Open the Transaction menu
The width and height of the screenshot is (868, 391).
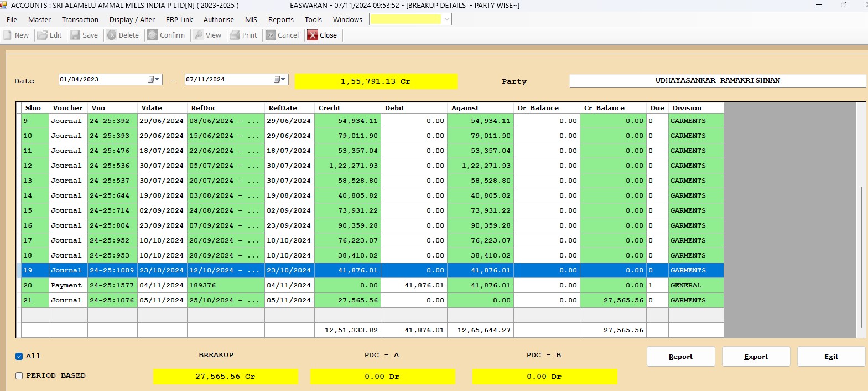[80, 20]
